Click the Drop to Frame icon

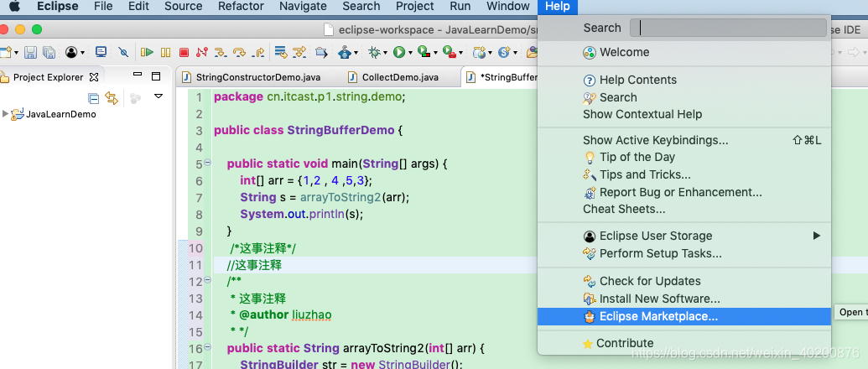tap(281, 53)
